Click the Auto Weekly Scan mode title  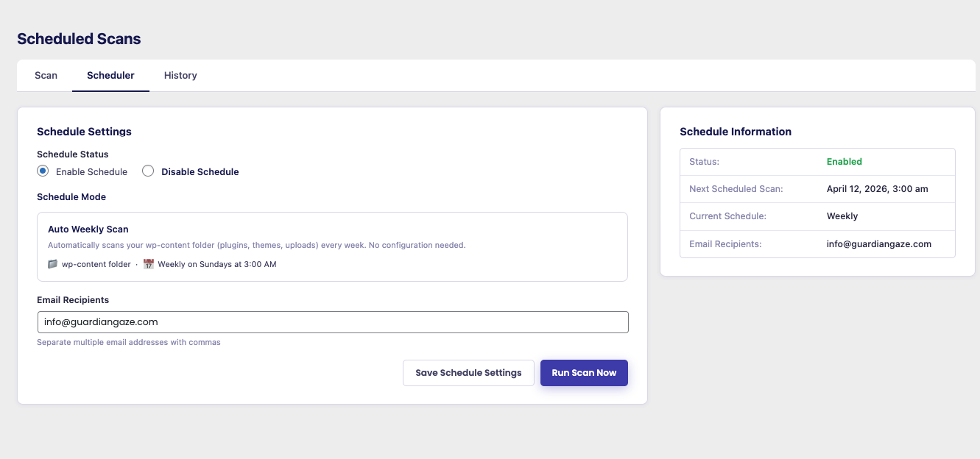coord(88,230)
